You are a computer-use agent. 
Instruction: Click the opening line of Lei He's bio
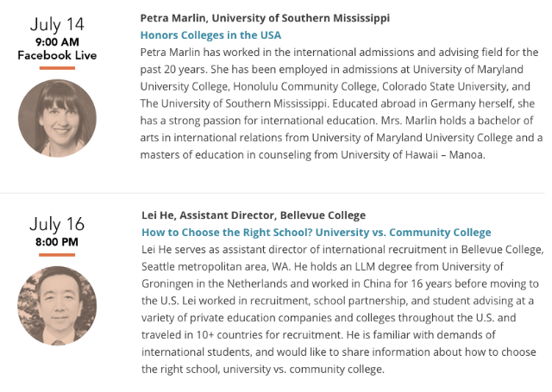click(x=342, y=250)
